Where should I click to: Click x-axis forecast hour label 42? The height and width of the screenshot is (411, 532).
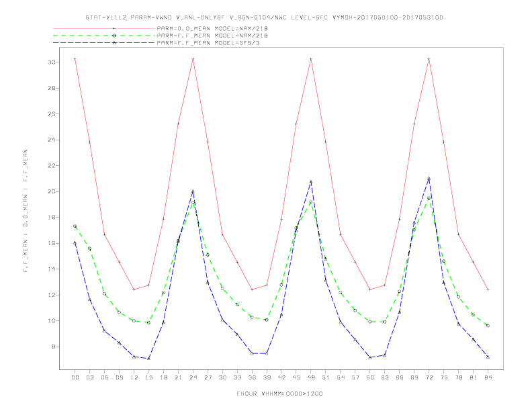[281, 377]
